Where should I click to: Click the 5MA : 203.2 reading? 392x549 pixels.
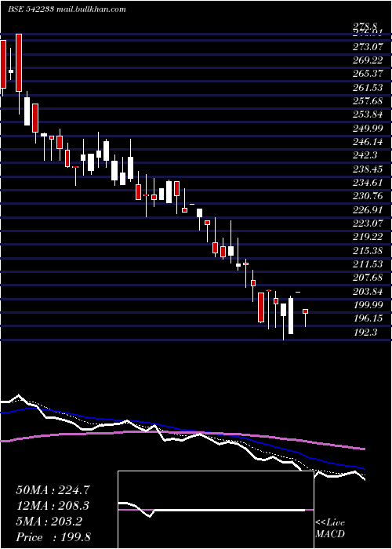click(49, 522)
